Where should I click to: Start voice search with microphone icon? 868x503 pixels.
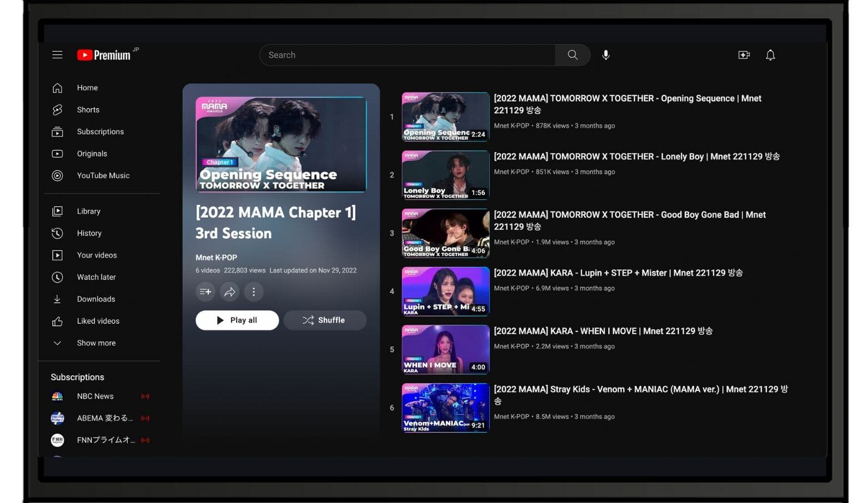coord(606,55)
